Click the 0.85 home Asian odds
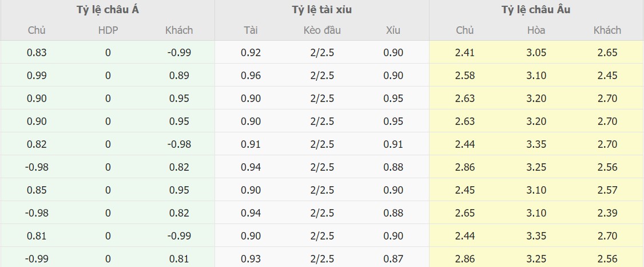Viewport: 644px width, 267px height. [37, 190]
